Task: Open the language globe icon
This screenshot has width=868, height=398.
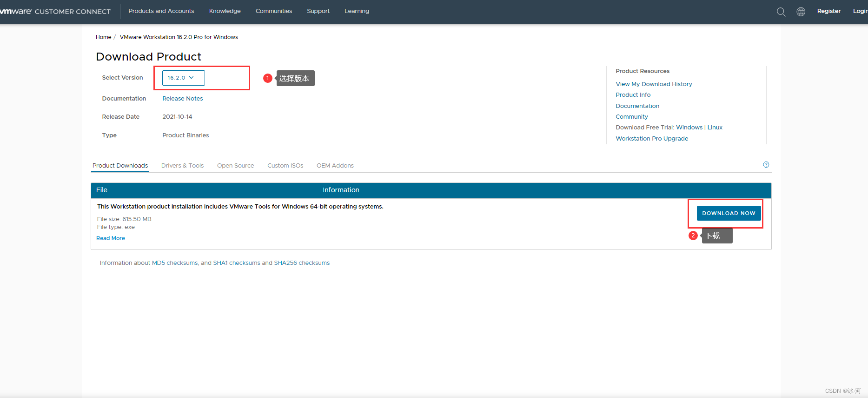Action: point(801,12)
